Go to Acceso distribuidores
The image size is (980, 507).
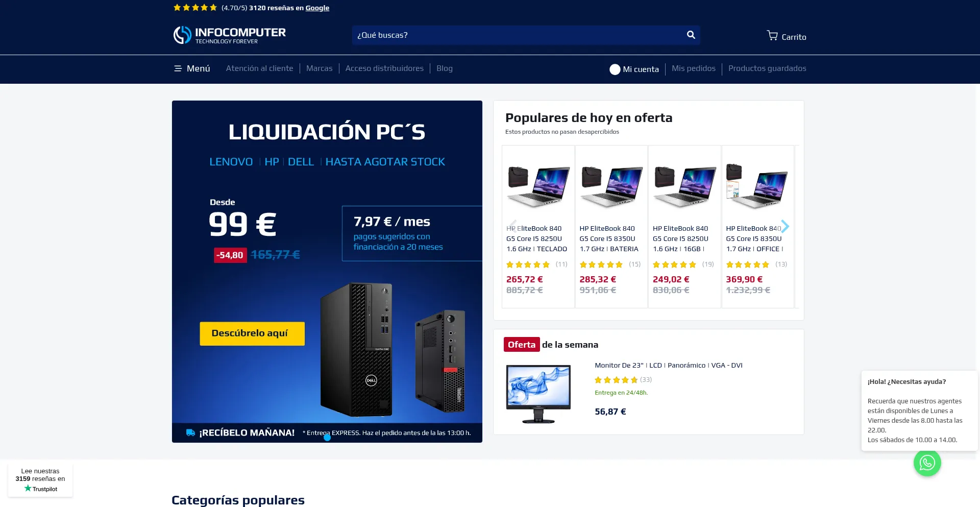(x=384, y=68)
